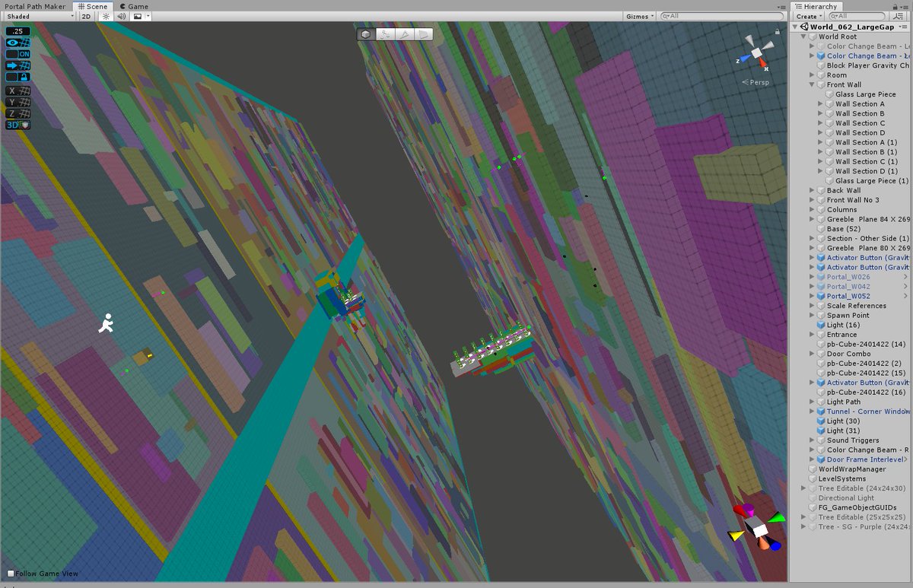Collapse the World Root tree item
The image size is (913, 588).
pyautogui.click(x=804, y=37)
